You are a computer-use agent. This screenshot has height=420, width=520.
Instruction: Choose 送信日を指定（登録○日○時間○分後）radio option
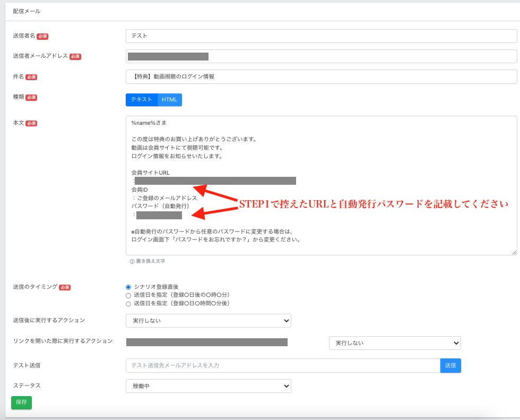(x=128, y=304)
